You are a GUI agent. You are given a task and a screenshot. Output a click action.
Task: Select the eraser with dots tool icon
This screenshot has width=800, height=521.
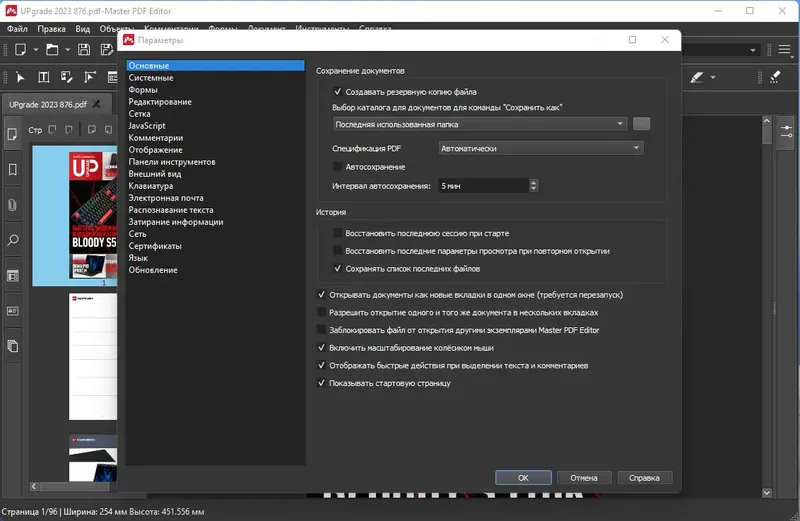(x=776, y=77)
